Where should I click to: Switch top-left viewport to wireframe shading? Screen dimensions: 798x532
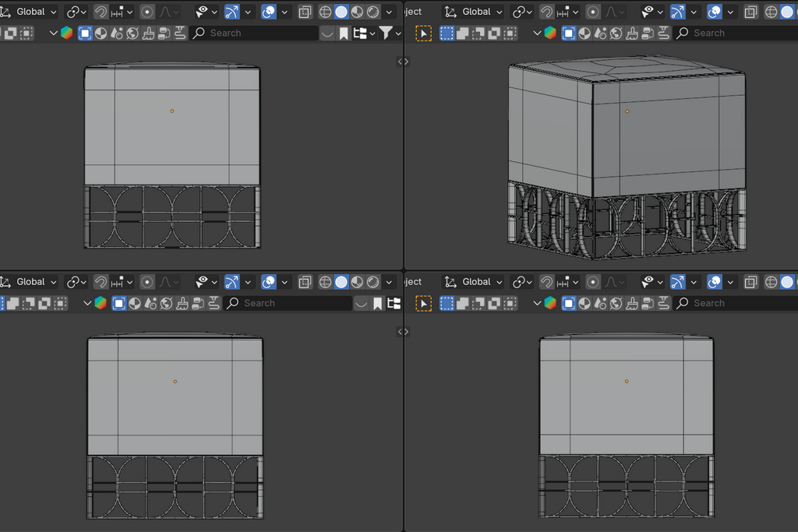pyautogui.click(x=325, y=12)
